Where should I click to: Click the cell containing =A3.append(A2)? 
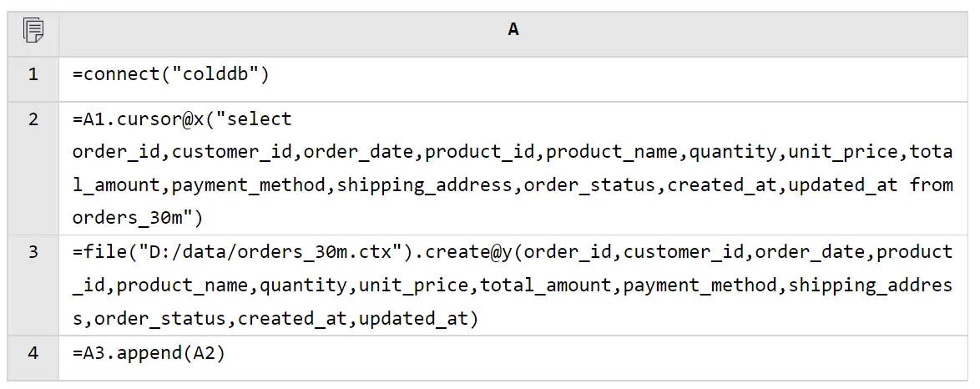point(513,354)
